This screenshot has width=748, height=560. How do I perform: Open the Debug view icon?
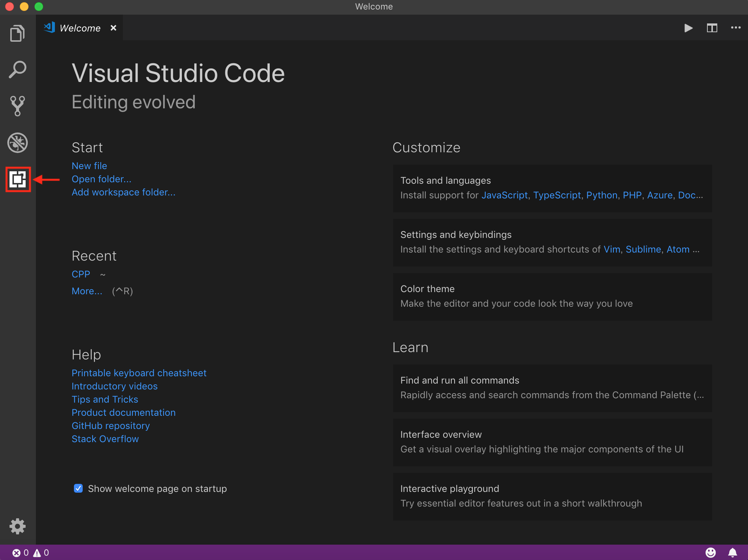pyautogui.click(x=17, y=143)
